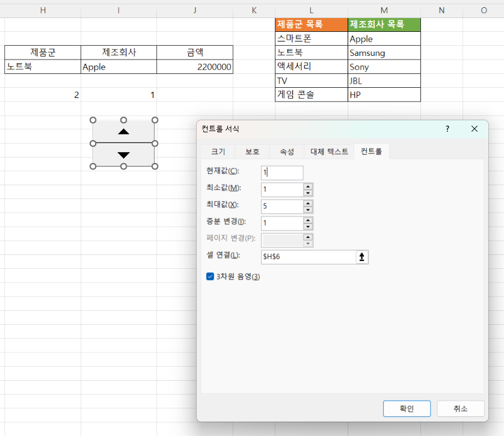Close the 컨트롤 서식 dialog
Viewport: 504px width, 436px height.
point(475,129)
